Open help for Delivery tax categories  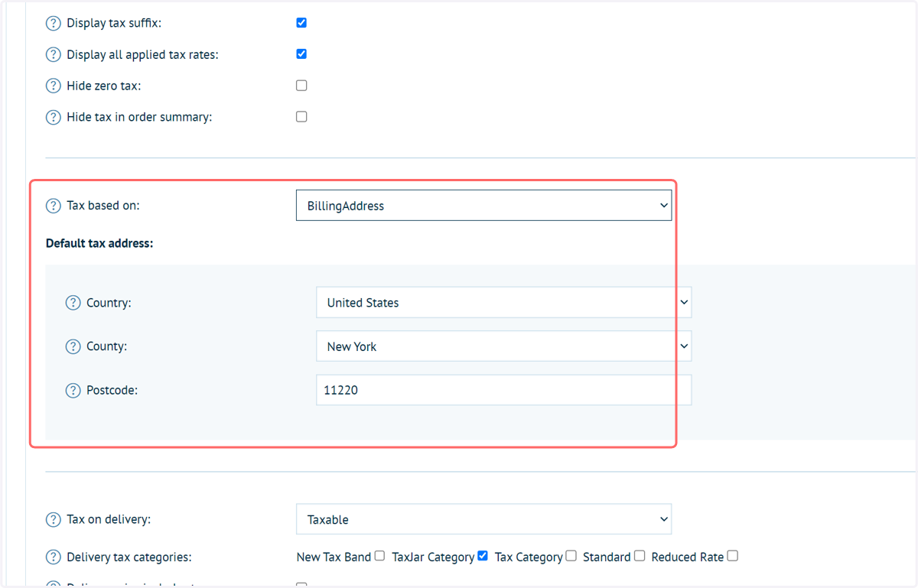(53, 557)
